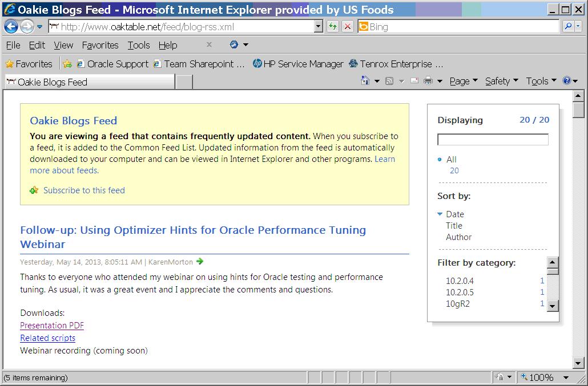Open a new tab with blank tab button

184,82
